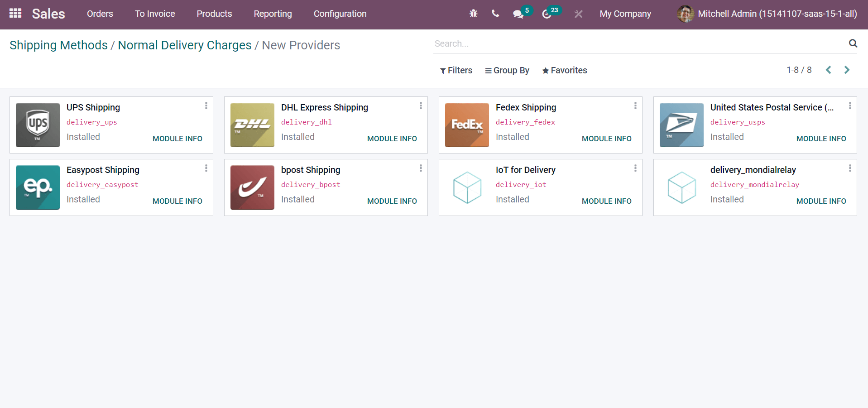Open the Products menu
868x408 pixels.
214,14
